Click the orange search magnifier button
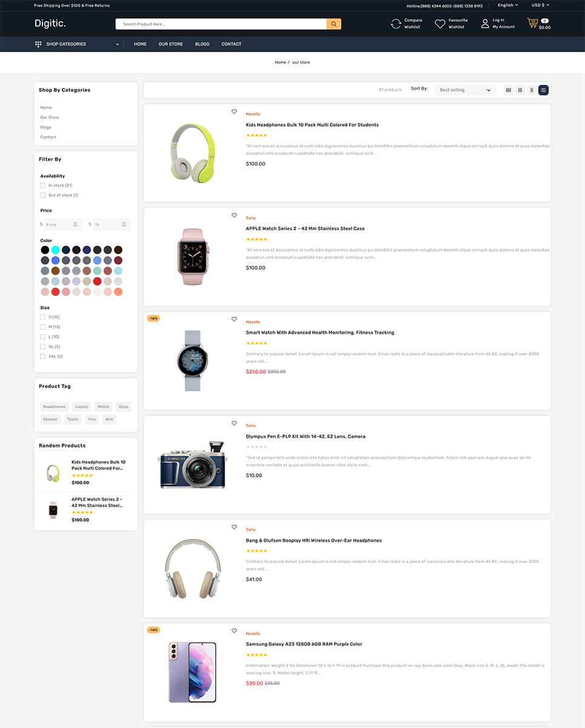The image size is (585, 728). coord(333,24)
